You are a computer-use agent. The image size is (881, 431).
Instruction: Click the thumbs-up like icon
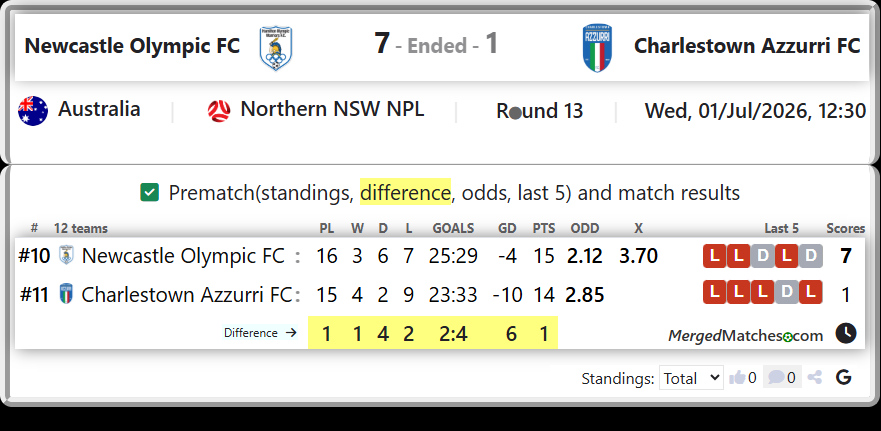(737, 378)
